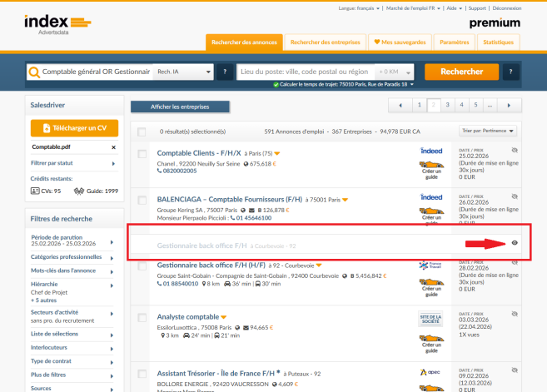Hide the Assistant Trésorier ad with eye icon

[515, 370]
